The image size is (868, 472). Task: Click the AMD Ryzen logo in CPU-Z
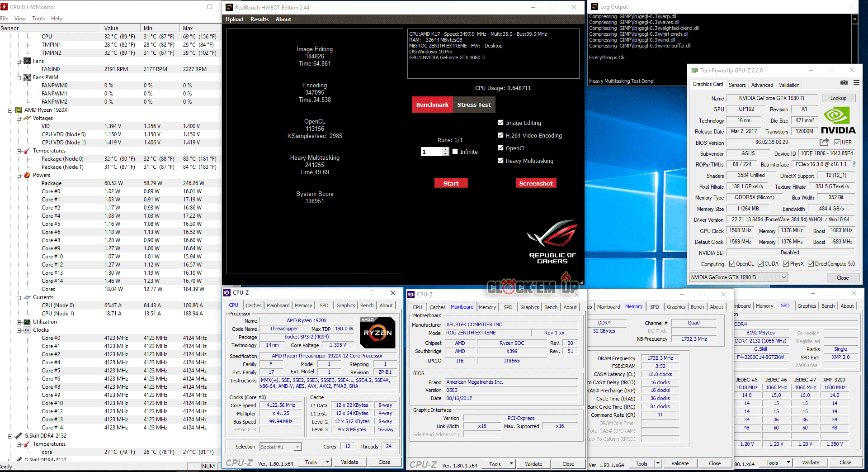(x=377, y=333)
